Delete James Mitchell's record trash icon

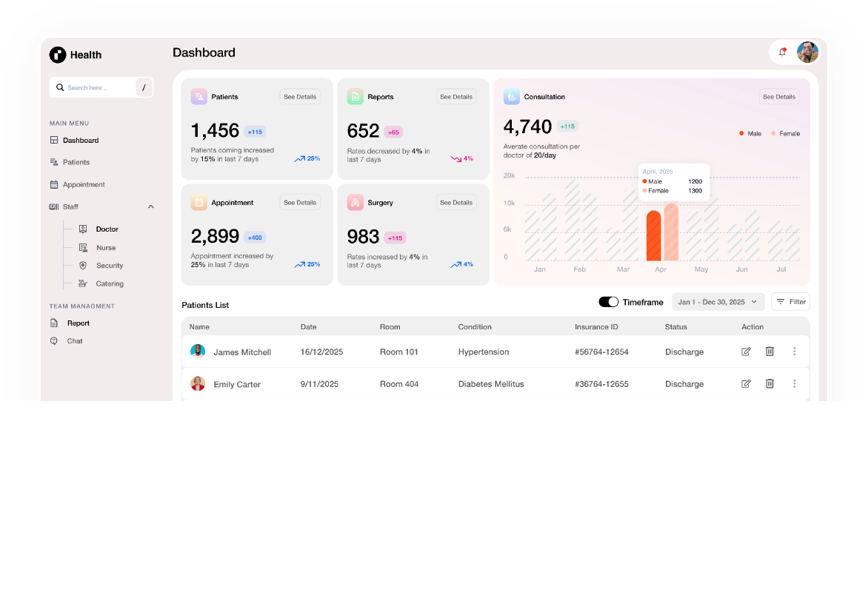tap(769, 351)
